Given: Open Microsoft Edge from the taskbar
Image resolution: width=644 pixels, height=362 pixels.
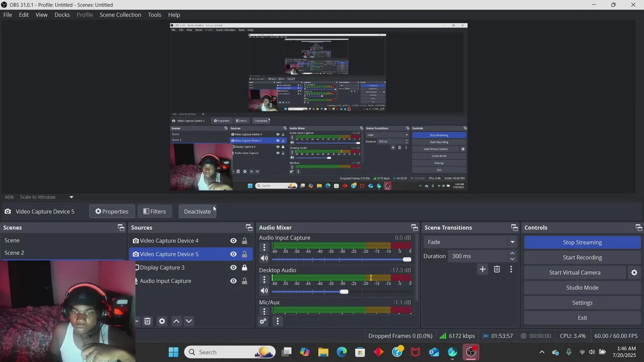Looking at the screenshot, I should tap(342, 352).
